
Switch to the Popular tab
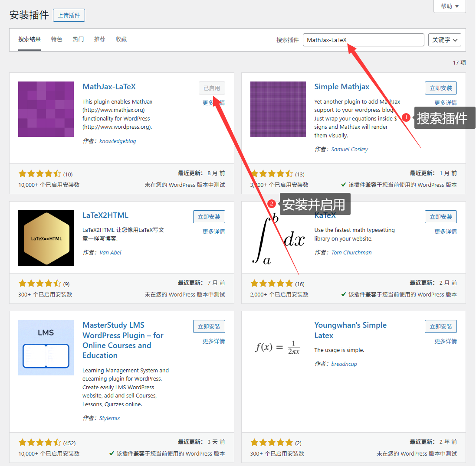click(78, 39)
